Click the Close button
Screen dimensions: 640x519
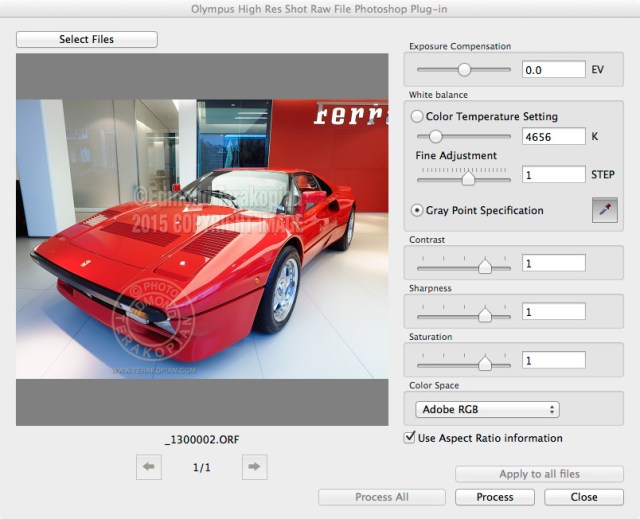point(584,497)
